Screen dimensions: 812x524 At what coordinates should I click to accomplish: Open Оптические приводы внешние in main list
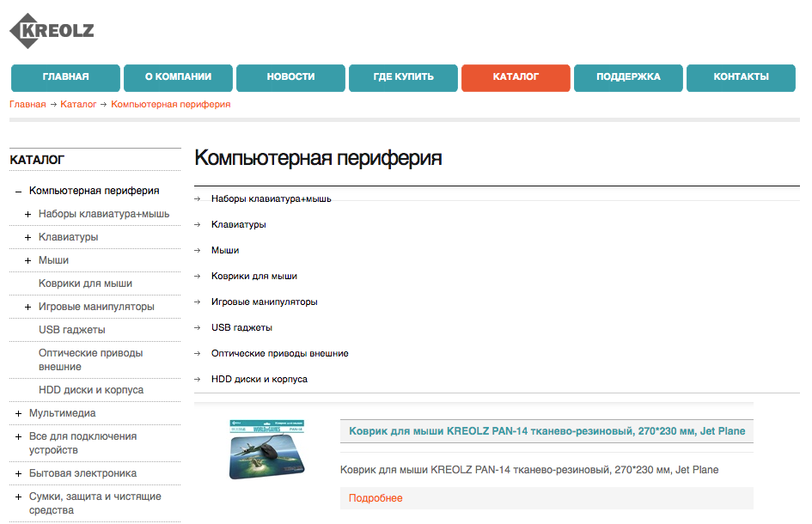pos(280,354)
